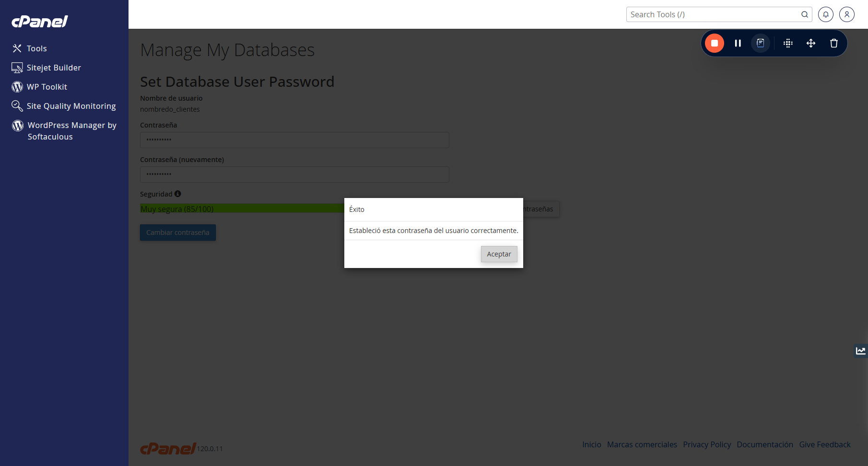Click the Give Feedback footer link

coord(825,444)
